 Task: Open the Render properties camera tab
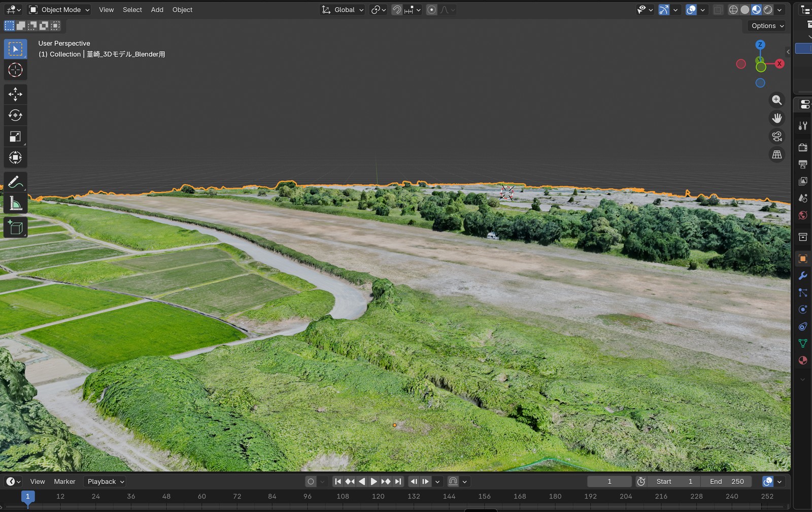[x=803, y=147]
